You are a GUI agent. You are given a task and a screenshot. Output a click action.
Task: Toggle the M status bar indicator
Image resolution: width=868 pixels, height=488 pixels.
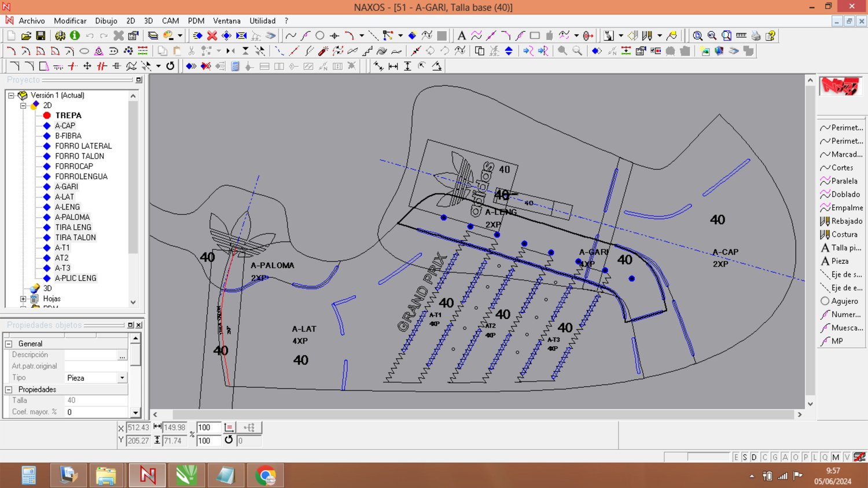pos(836,457)
